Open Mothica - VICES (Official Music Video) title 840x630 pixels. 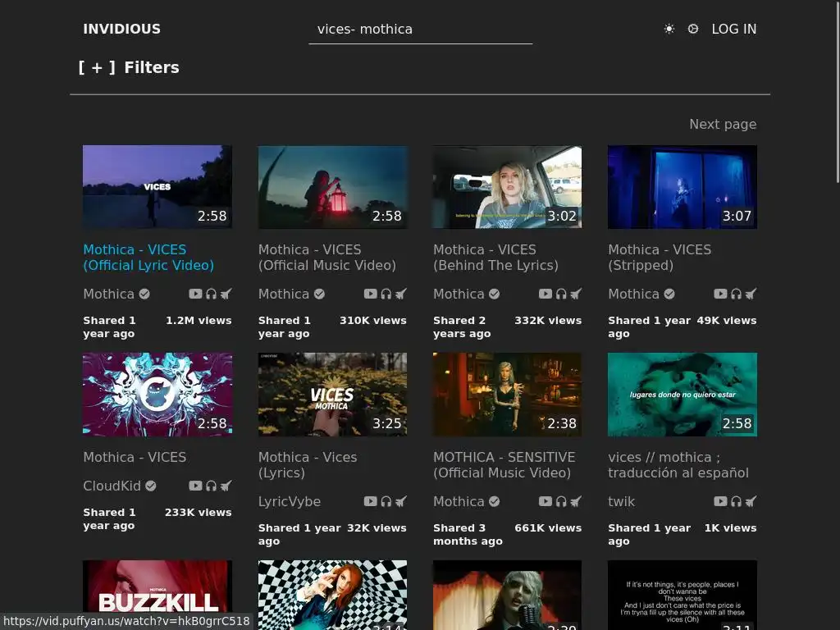pos(326,257)
